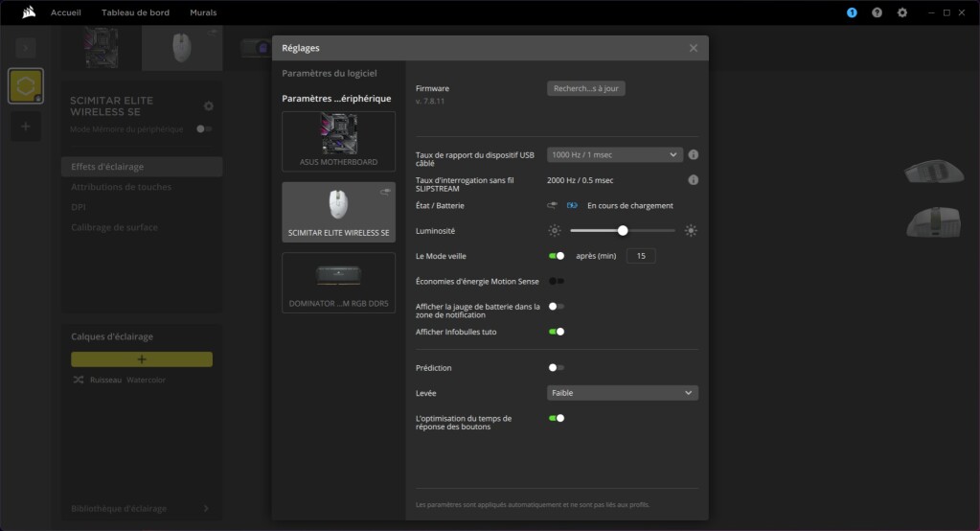Show info for USB report rate
Image resolution: width=980 pixels, height=531 pixels.
(x=694, y=154)
